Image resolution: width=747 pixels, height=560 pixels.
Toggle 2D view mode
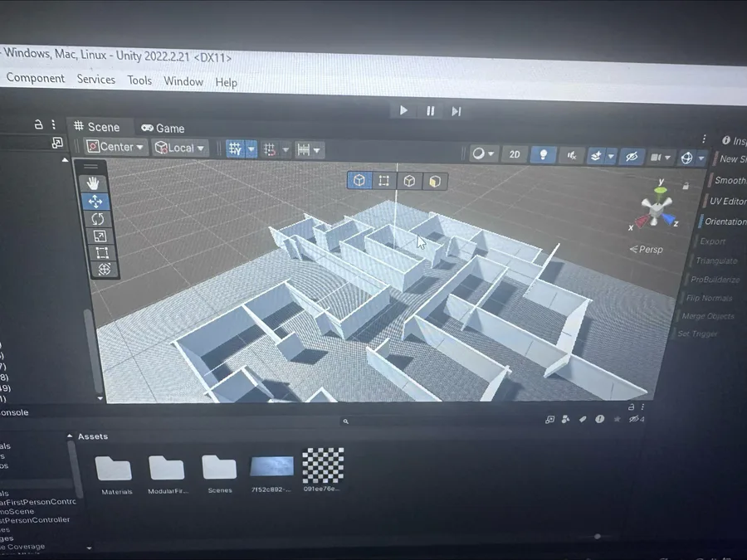point(515,154)
